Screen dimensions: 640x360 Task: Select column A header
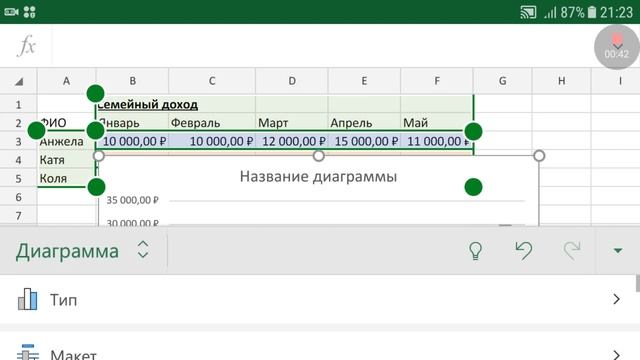pyautogui.click(x=66, y=81)
